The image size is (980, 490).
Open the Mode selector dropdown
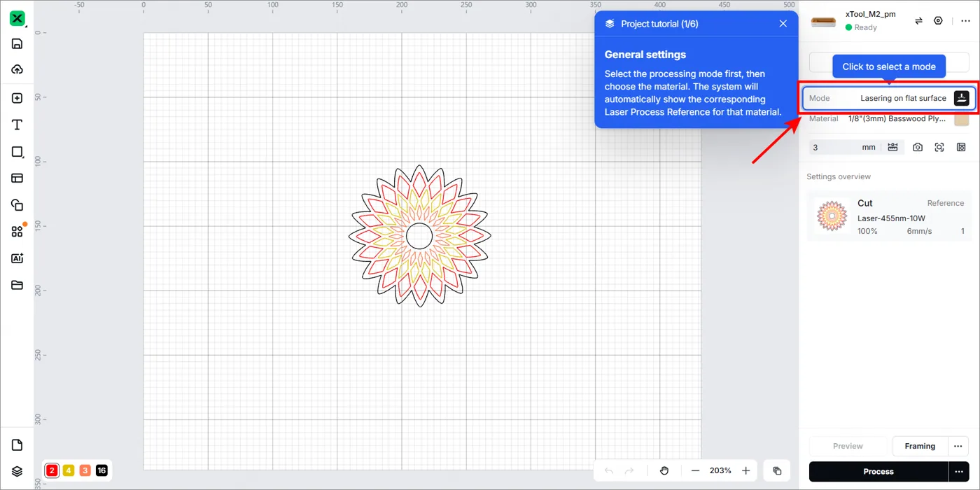pyautogui.click(x=889, y=98)
